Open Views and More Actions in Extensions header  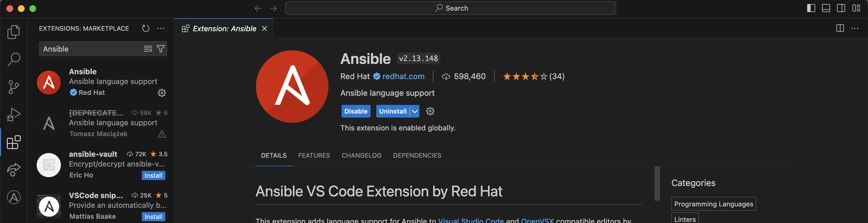click(161, 29)
